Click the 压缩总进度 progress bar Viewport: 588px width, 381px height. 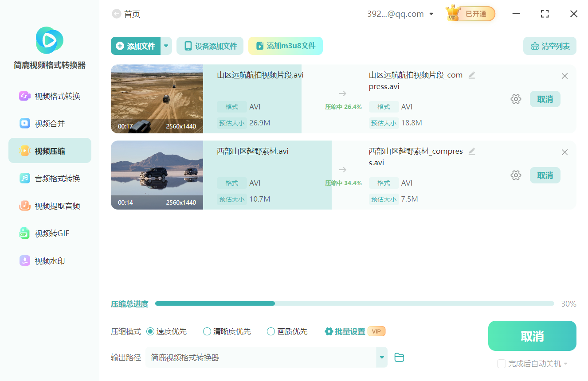click(355, 303)
